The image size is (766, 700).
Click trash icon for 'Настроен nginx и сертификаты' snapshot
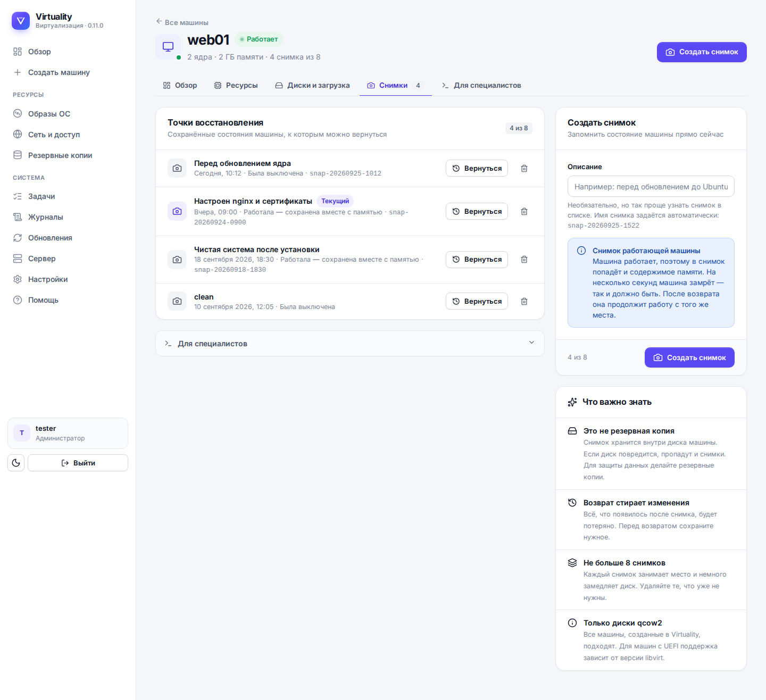click(x=524, y=211)
